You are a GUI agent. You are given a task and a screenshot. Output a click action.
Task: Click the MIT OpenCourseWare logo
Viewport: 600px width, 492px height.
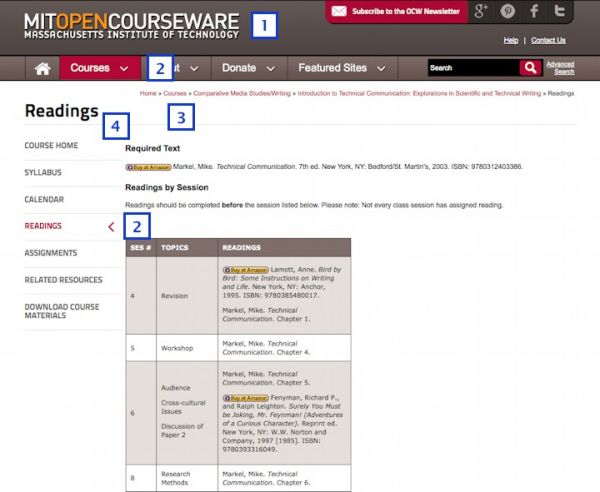click(x=132, y=25)
